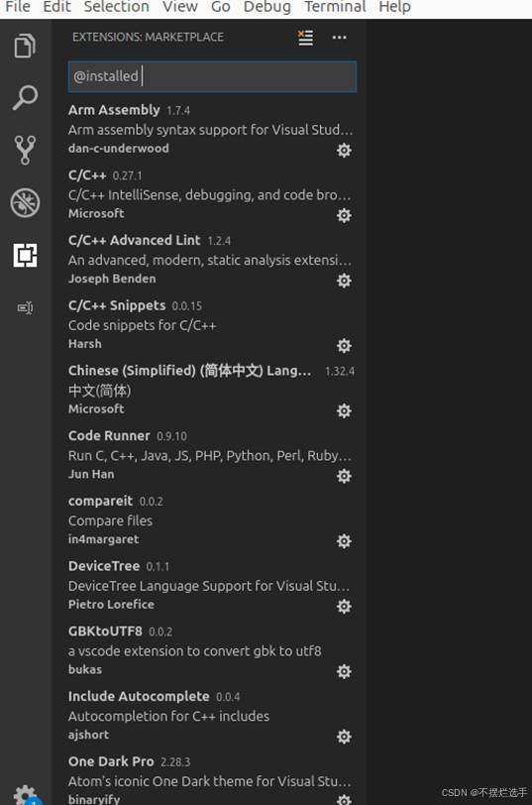Open manage gear for Code Runner extension

tap(344, 476)
